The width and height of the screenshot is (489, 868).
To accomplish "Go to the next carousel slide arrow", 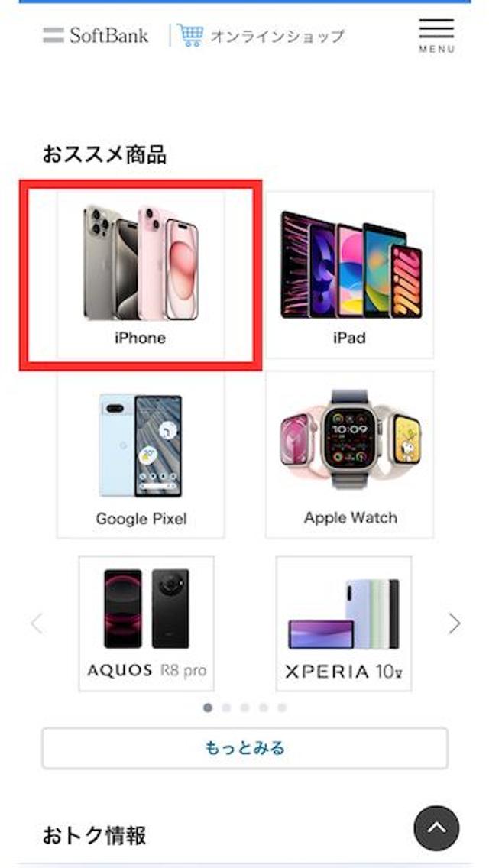I will pos(454,623).
